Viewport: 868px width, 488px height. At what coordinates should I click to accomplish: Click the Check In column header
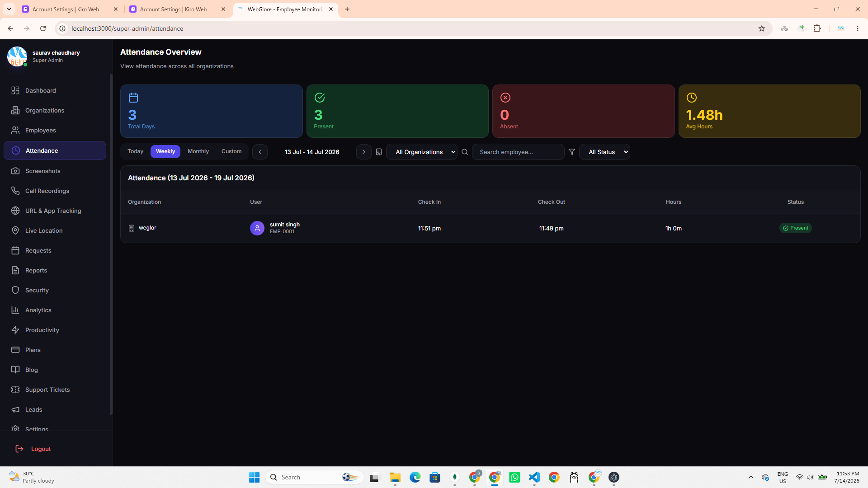(x=429, y=202)
